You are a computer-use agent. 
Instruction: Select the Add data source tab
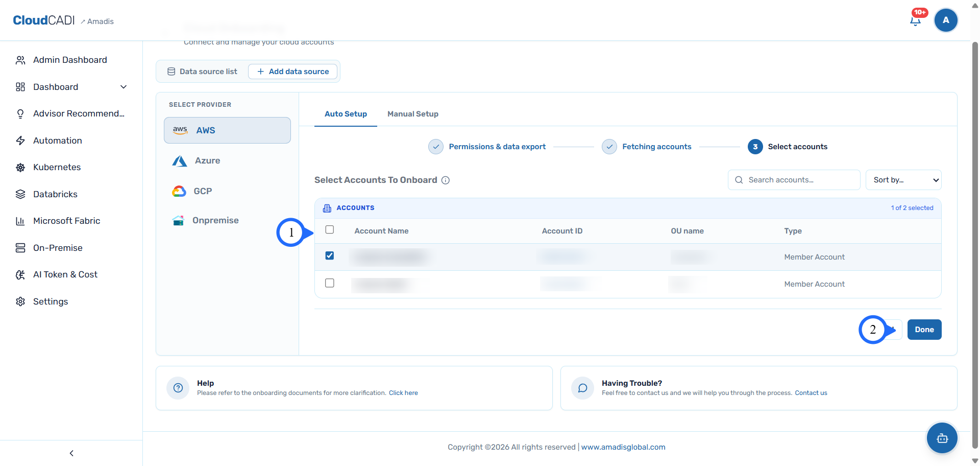pos(293,72)
